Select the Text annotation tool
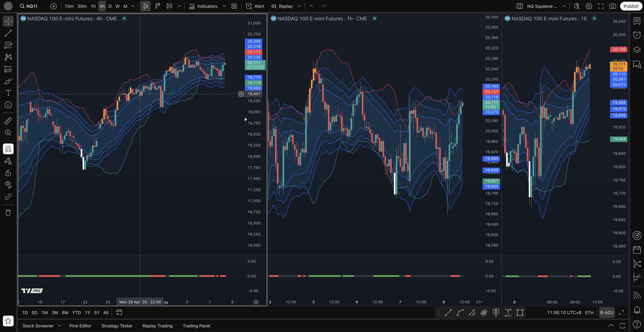This screenshot has width=644, height=332. tap(8, 93)
